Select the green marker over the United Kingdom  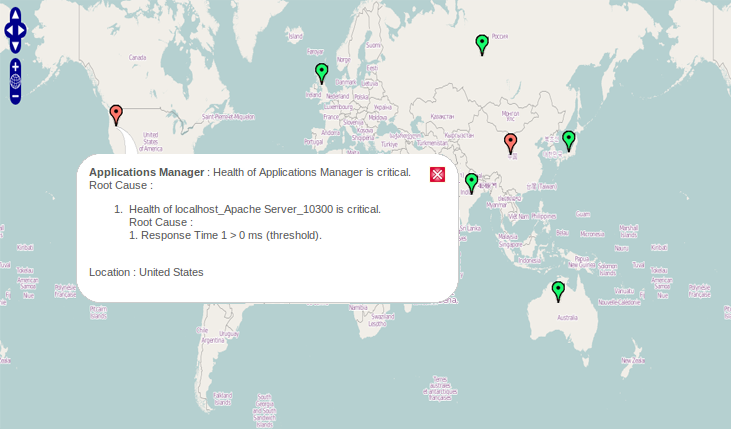point(322,73)
